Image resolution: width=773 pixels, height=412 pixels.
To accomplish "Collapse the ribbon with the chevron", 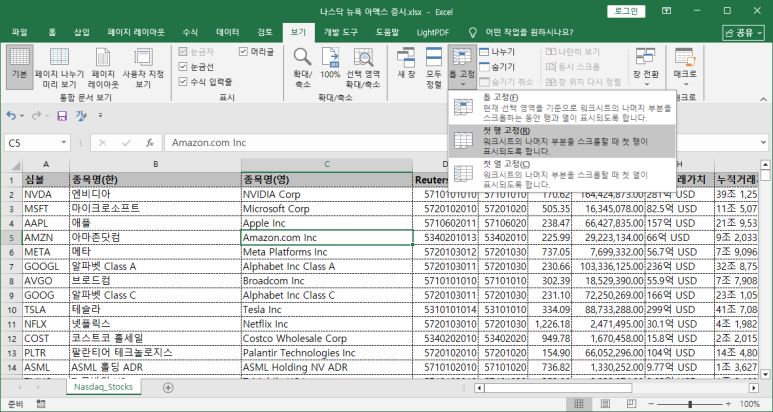I will pyautogui.click(x=762, y=99).
